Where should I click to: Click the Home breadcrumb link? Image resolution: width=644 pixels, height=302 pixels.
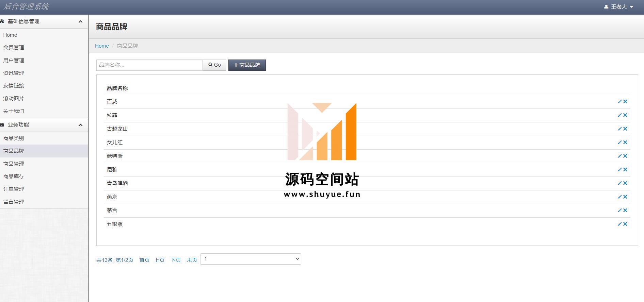102,46
